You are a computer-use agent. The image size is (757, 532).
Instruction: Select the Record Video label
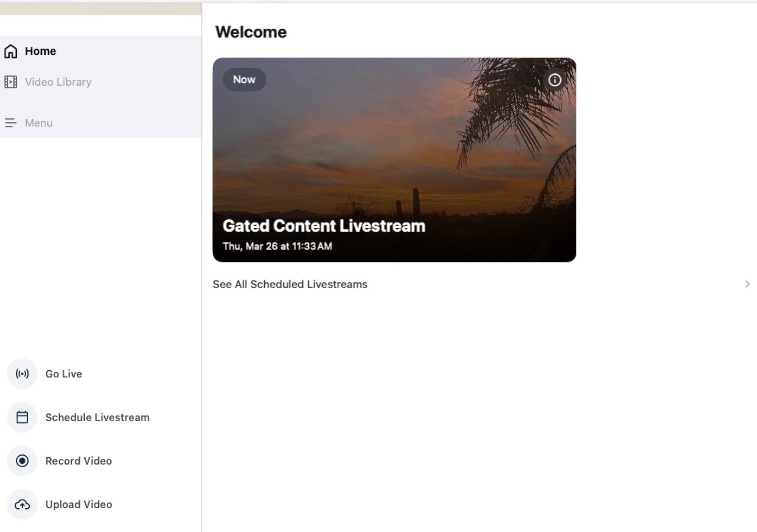79,461
